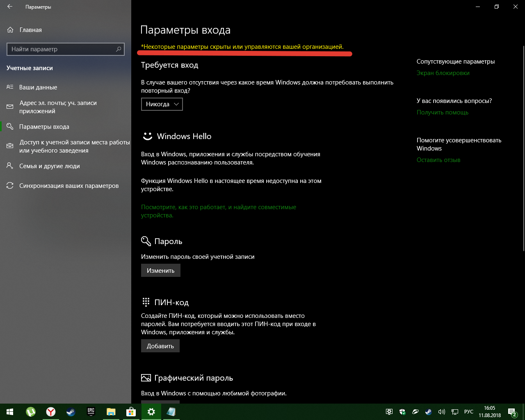Open Epic Games Launcher from the taskbar

pyautogui.click(x=91, y=412)
